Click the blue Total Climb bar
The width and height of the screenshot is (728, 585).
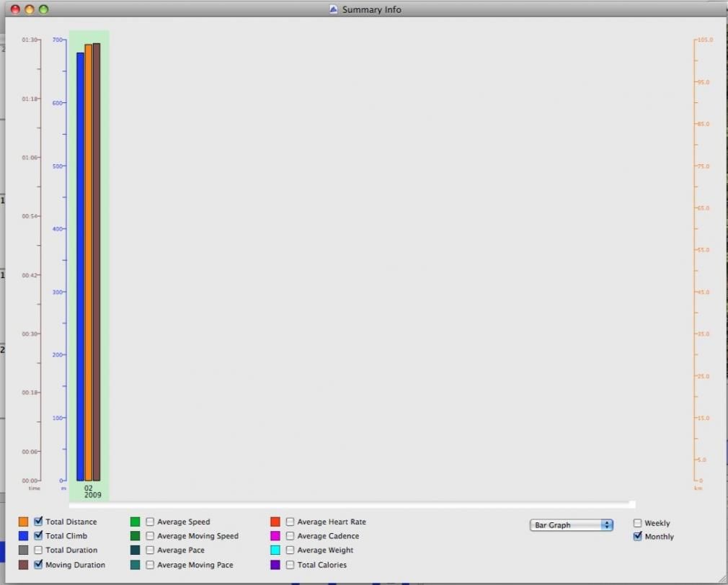(x=80, y=267)
